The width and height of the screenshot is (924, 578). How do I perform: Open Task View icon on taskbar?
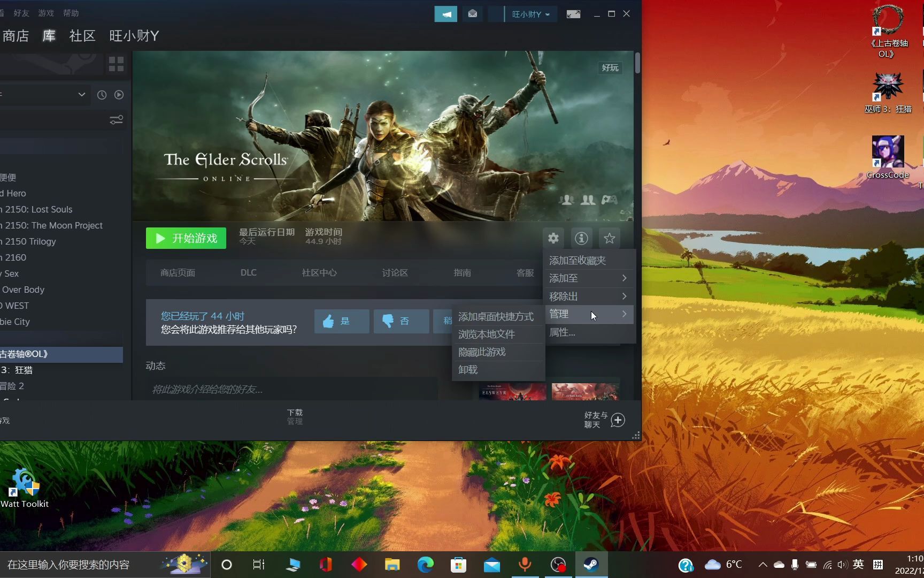259,565
